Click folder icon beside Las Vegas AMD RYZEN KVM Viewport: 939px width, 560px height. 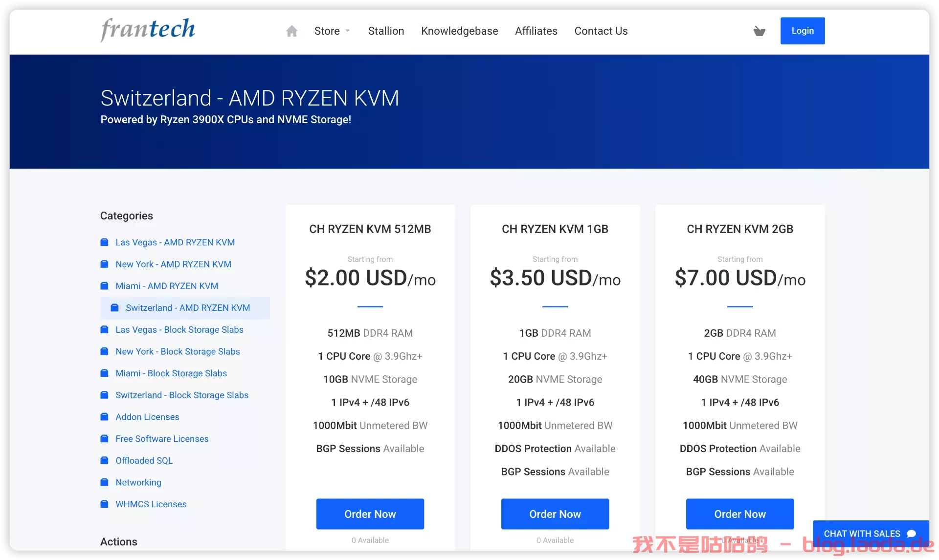point(104,242)
